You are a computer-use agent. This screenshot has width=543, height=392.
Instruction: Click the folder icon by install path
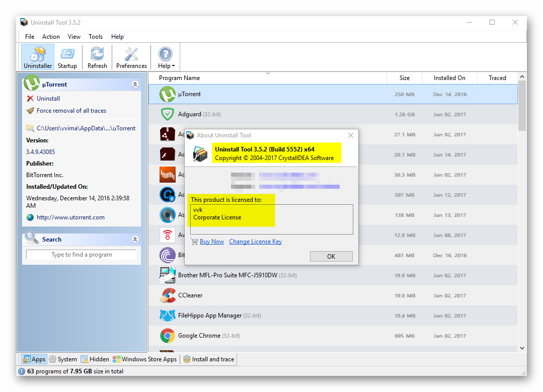coord(30,128)
